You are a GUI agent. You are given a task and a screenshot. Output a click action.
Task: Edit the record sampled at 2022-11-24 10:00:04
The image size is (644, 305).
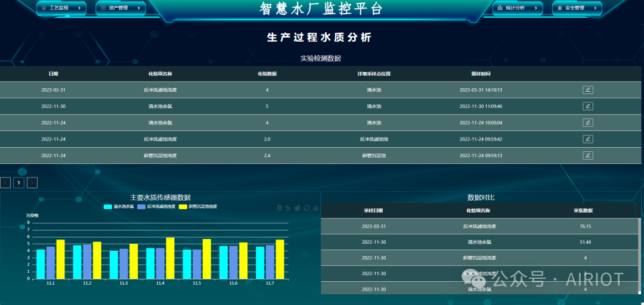pos(587,123)
